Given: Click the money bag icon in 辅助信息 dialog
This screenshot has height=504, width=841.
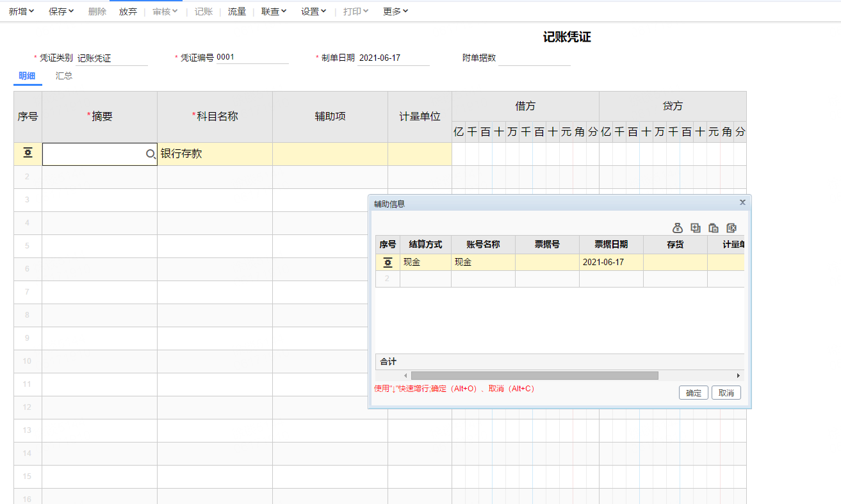Looking at the screenshot, I should pos(678,228).
